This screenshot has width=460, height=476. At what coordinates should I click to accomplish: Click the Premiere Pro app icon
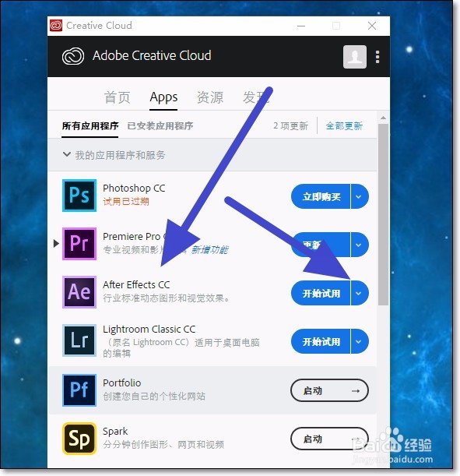pos(79,244)
